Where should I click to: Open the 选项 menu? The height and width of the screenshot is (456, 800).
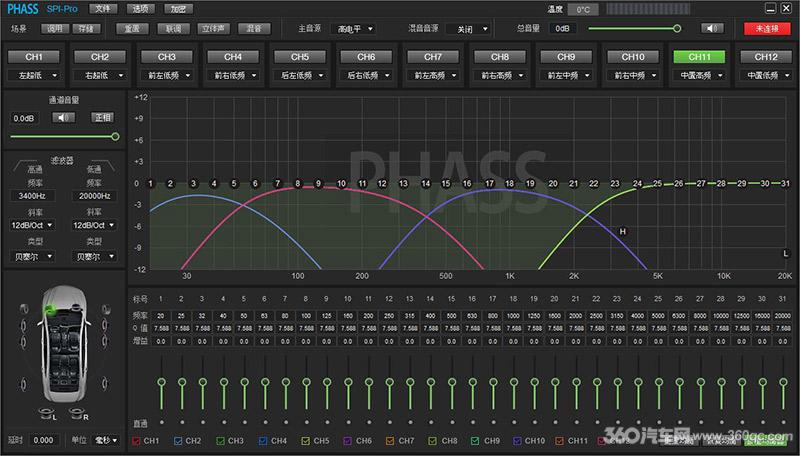140,9
